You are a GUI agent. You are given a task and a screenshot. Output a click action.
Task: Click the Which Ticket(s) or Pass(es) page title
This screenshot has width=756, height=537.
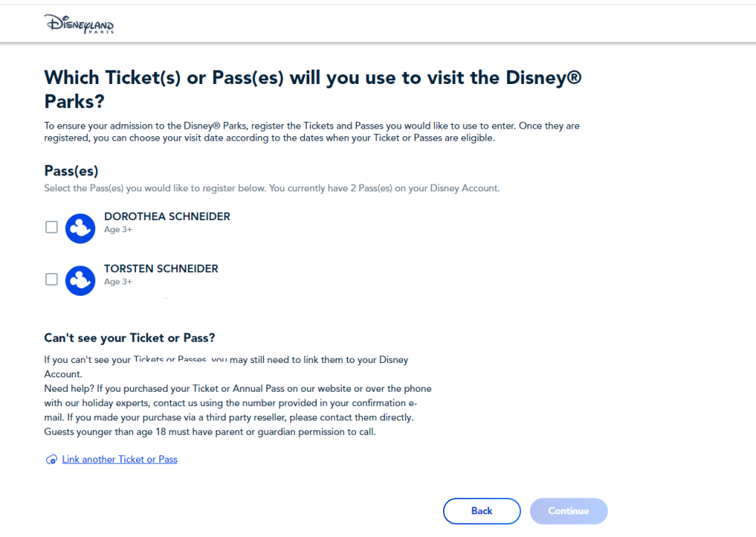click(x=313, y=89)
